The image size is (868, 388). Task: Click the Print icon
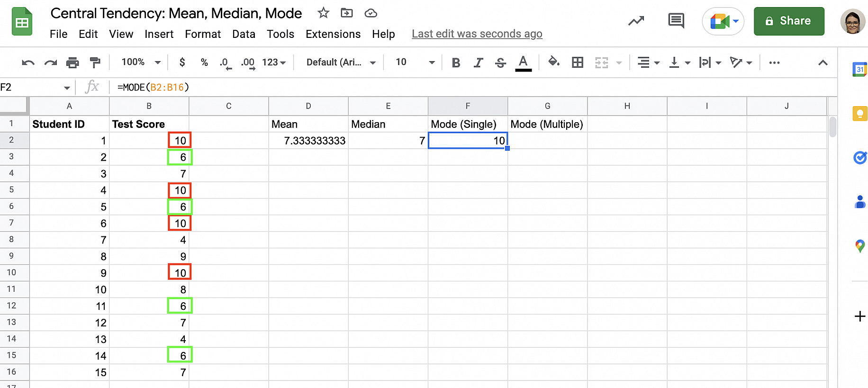click(72, 63)
